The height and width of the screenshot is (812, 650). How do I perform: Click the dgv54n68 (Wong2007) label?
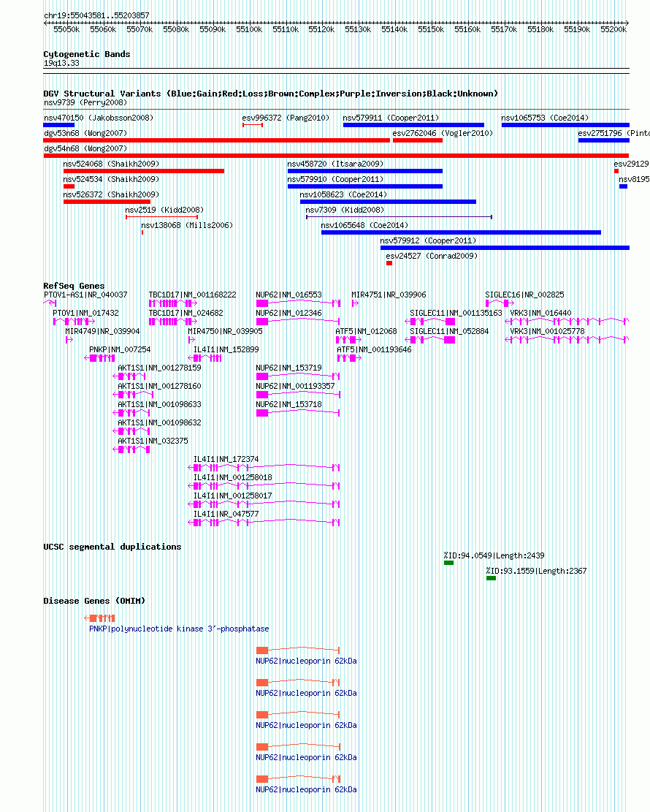(x=85, y=148)
